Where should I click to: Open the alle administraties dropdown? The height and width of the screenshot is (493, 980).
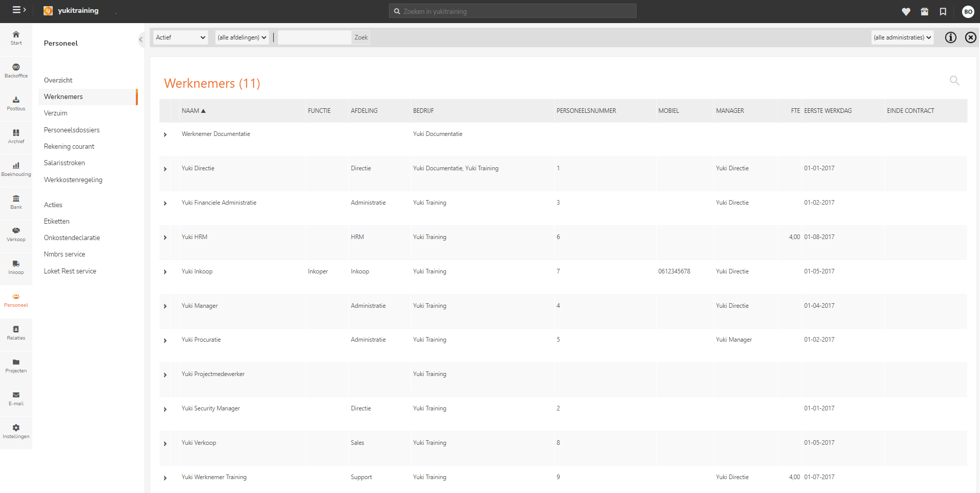point(902,37)
